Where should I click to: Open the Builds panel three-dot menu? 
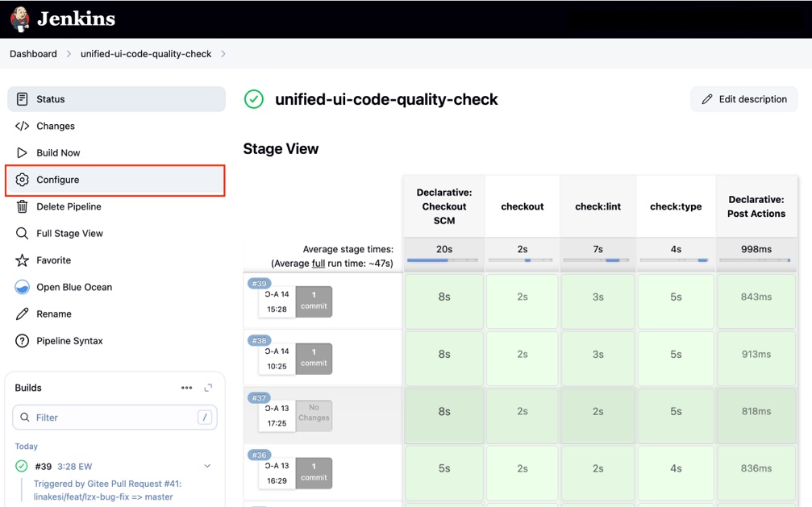pyautogui.click(x=187, y=388)
